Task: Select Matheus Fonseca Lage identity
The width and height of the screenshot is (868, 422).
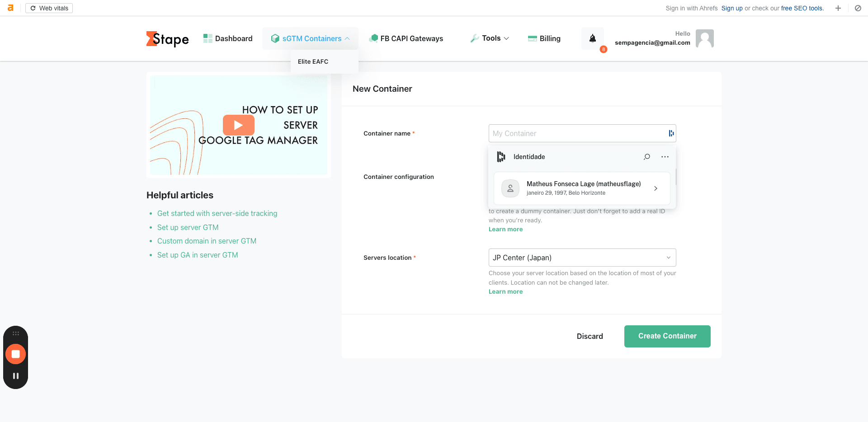Action: point(582,188)
